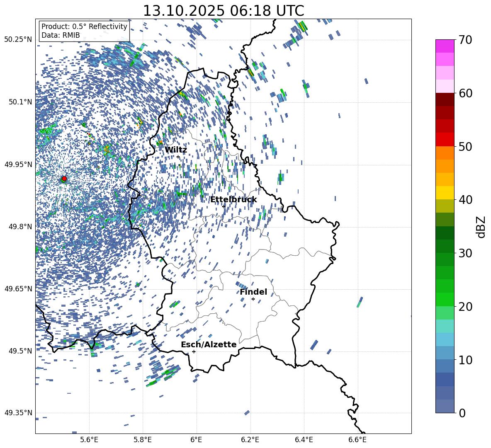This screenshot has height=448, width=491.
Task: Click the 70 colorbar tick label
Action: [x=465, y=40]
